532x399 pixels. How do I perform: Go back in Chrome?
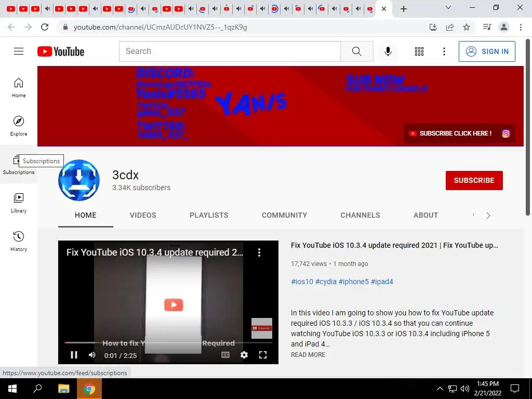pyautogui.click(x=11, y=27)
